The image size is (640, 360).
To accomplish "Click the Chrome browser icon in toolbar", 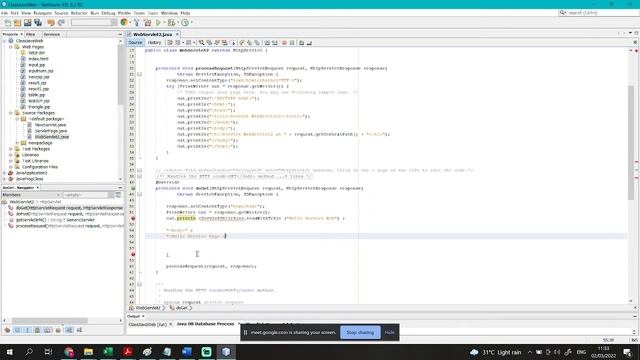I will [124, 22].
